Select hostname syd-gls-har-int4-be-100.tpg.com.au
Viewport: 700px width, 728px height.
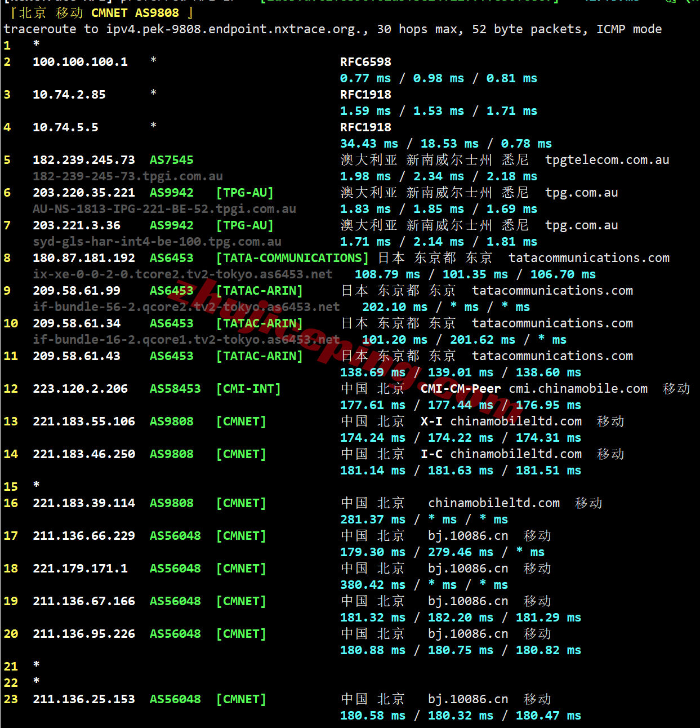(157, 242)
